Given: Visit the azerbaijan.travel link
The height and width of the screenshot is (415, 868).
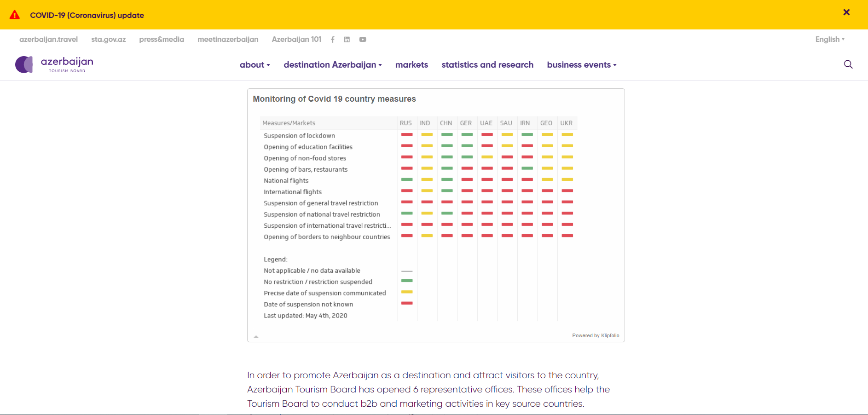Looking at the screenshot, I should tap(48, 39).
